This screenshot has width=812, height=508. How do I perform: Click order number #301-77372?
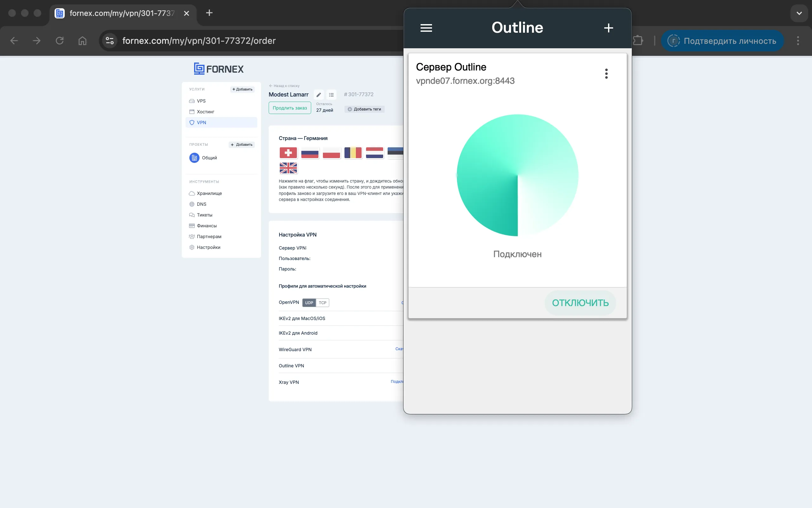[x=359, y=94]
